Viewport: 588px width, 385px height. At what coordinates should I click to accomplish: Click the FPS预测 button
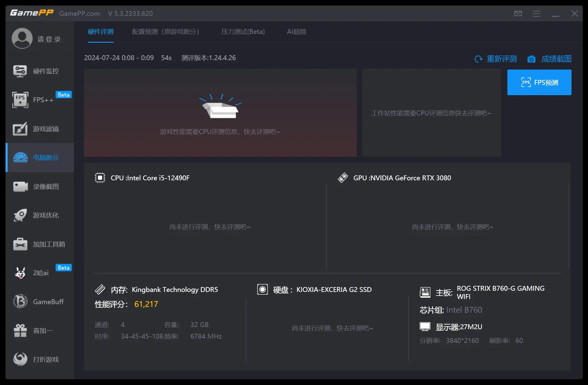(539, 82)
